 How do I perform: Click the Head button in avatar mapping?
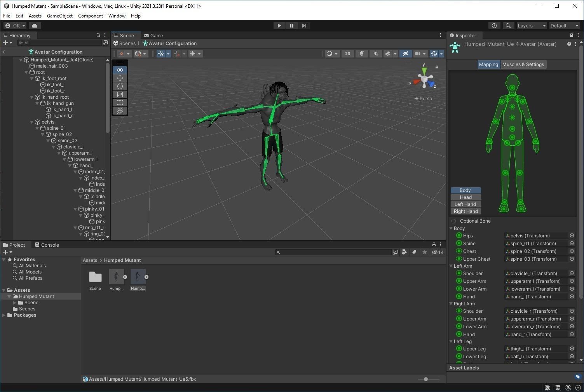465,197
